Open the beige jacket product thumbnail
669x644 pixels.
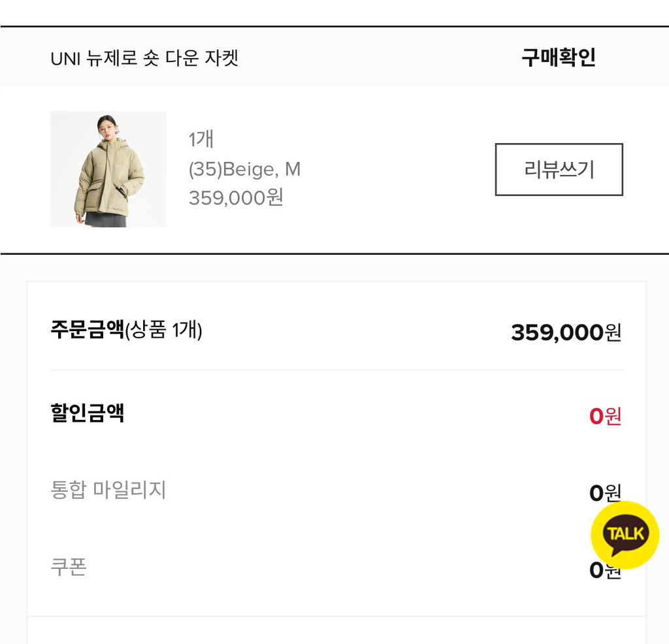pyautogui.click(x=108, y=169)
